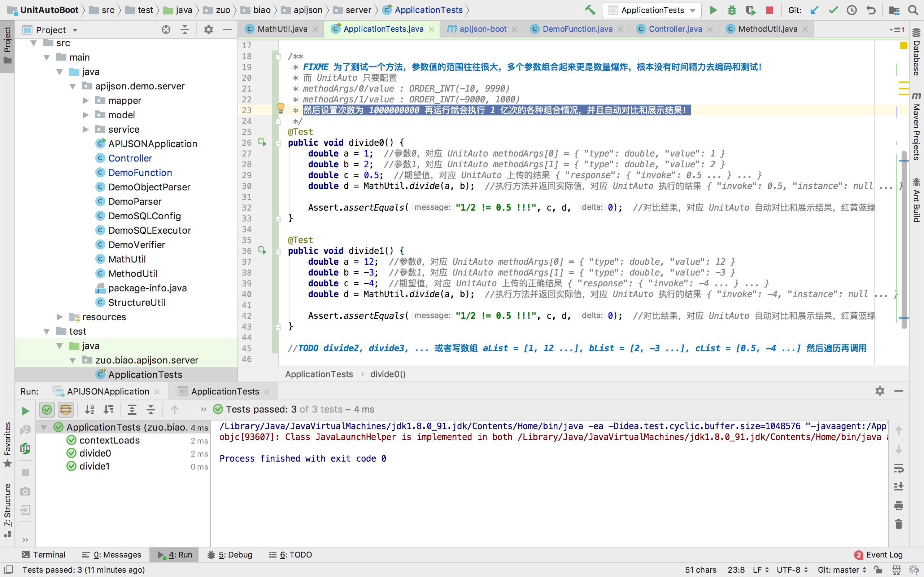924x577 pixels.
Task: Click the Git update project arrow
Action: click(814, 10)
